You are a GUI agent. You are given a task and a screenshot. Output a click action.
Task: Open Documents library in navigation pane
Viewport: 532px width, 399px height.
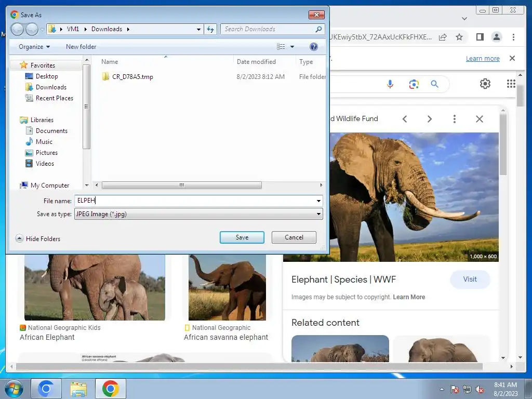click(x=51, y=130)
